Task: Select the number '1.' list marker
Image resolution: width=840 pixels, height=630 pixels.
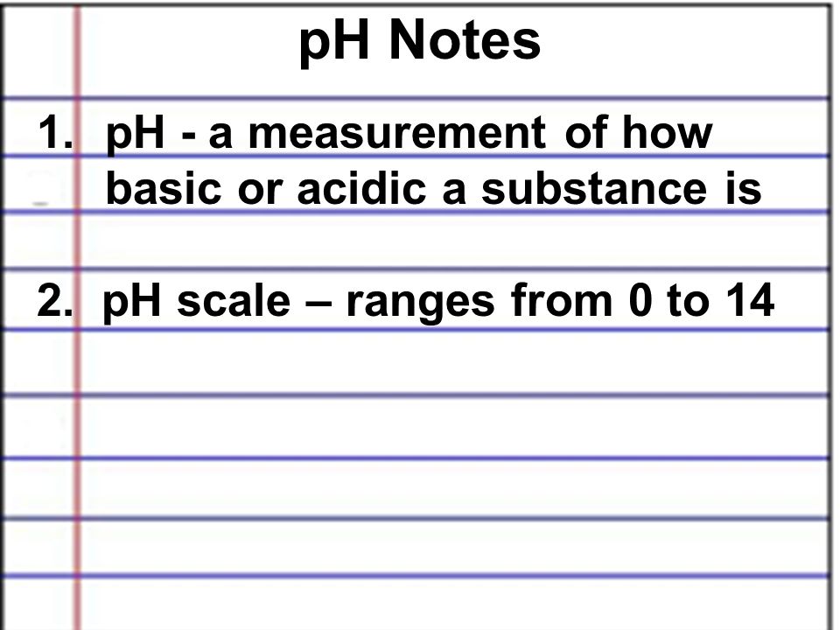Action: 56,132
